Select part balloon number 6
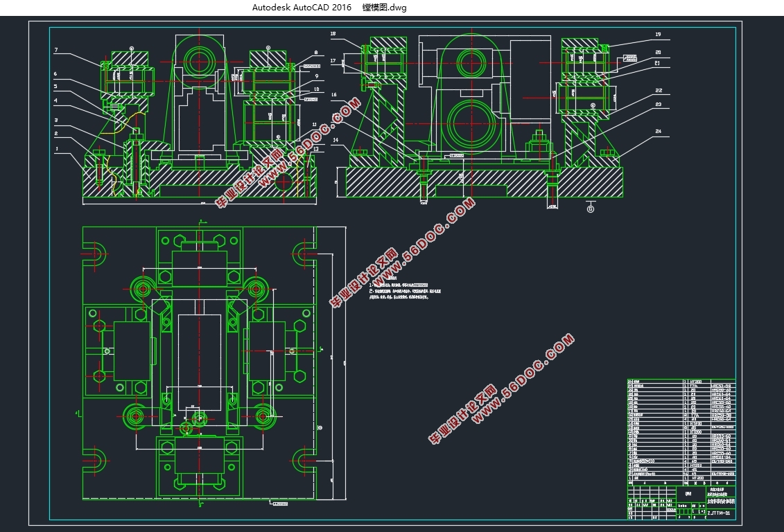784x532 pixels. pyautogui.click(x=55, y=74)
